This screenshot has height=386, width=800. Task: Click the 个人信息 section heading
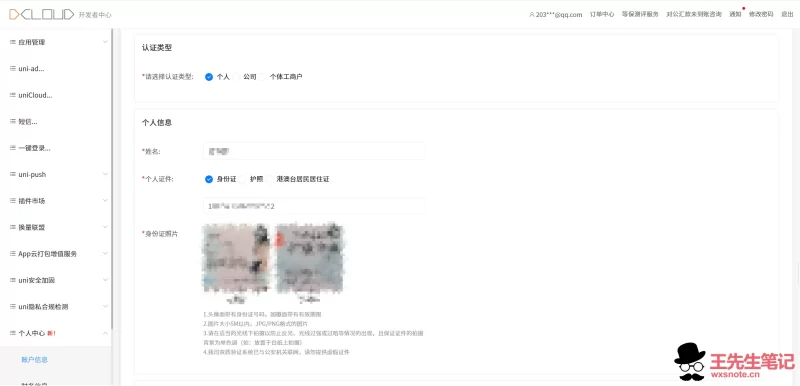(x=157, y=123)
